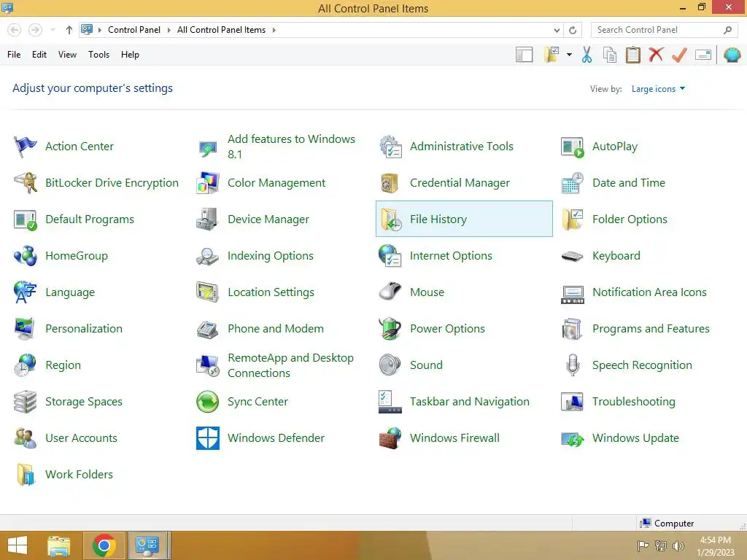747x560 pixels.
Task: Expand the All Control Panel Items breadcrumb arrow
Action: click(x=274, y=30)
